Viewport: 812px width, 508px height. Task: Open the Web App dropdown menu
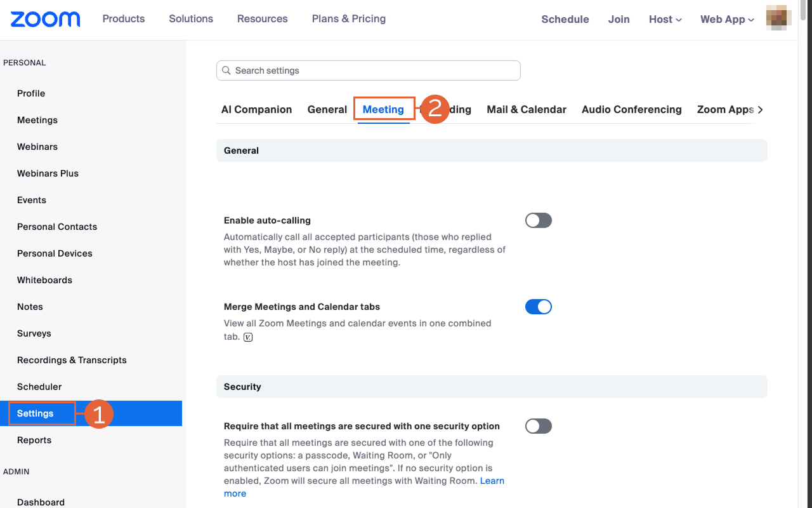(x=726, y=19)
